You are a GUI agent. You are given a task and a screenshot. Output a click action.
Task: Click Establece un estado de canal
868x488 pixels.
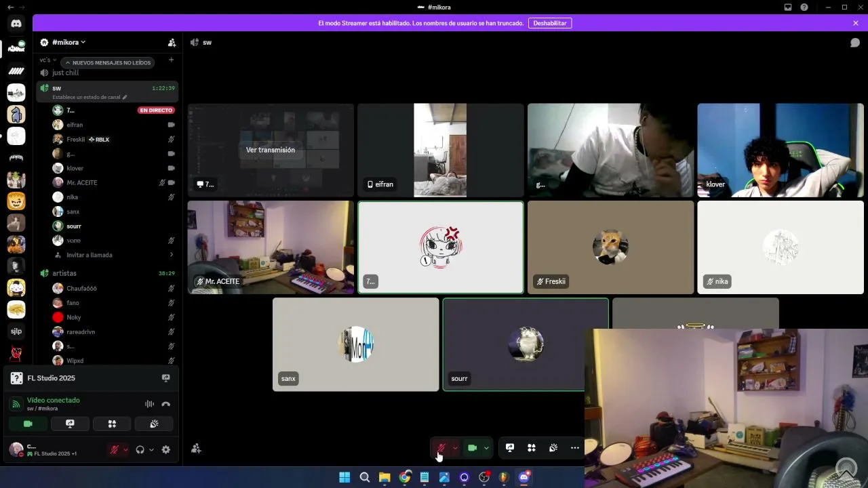click(90, 97)
